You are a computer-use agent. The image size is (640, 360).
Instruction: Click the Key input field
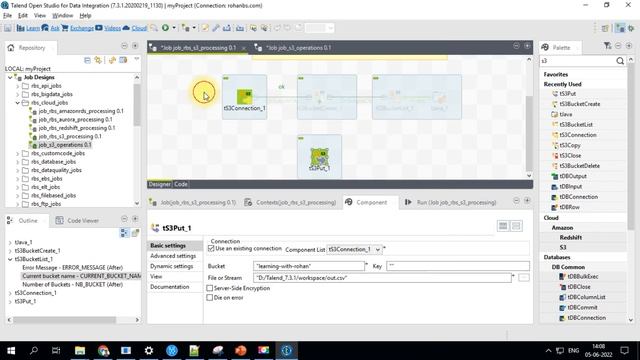tap(458, 266)
